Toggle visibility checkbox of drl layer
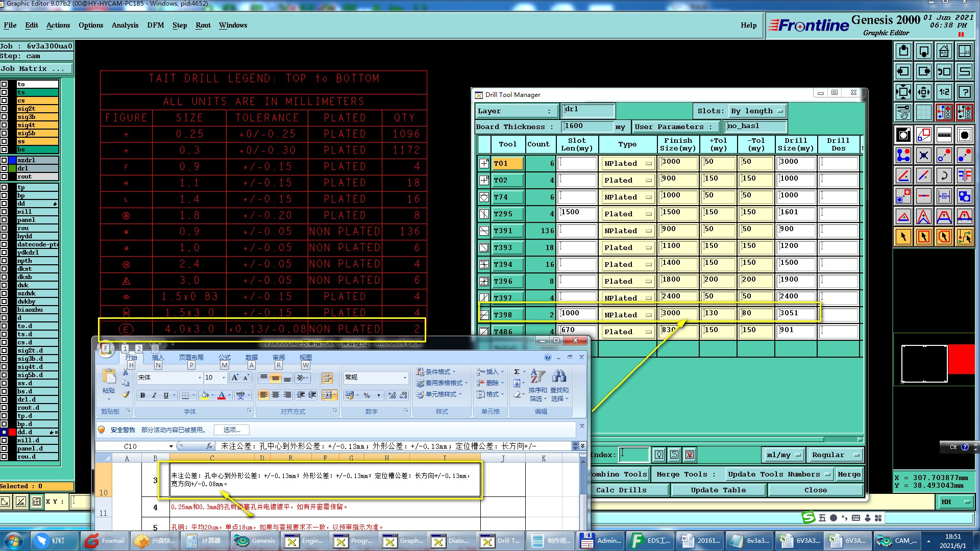 4,168
